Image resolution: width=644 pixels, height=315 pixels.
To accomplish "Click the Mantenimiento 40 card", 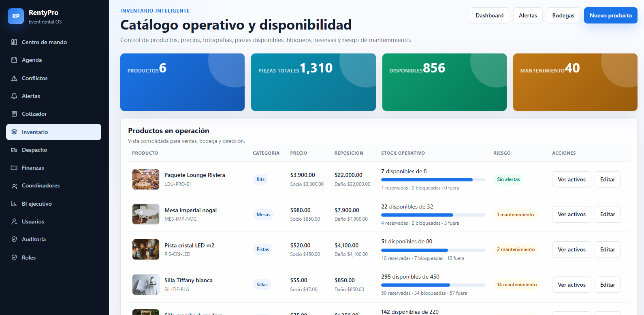I will click(575, 82).
